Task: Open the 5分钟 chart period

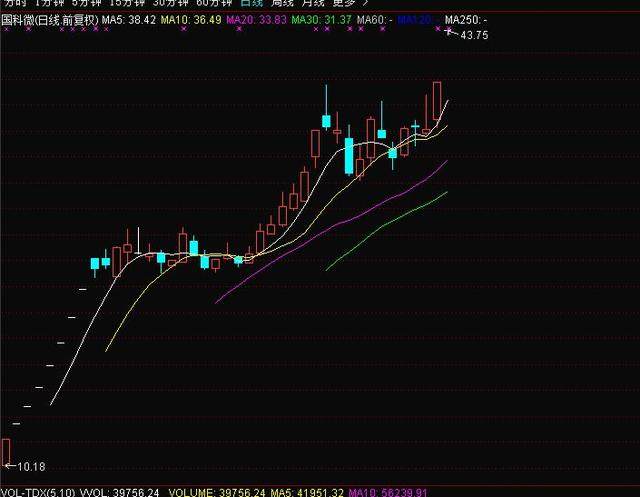Action: (86, 3)
